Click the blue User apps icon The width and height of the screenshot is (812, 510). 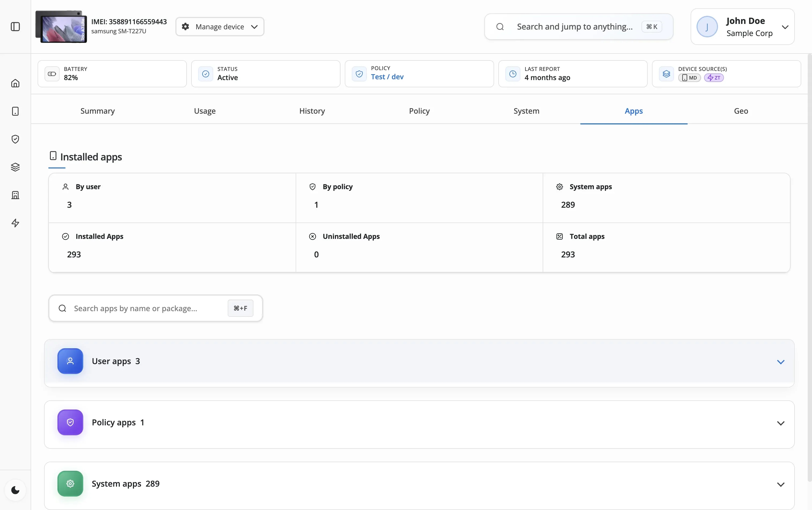tap(70, 361)
